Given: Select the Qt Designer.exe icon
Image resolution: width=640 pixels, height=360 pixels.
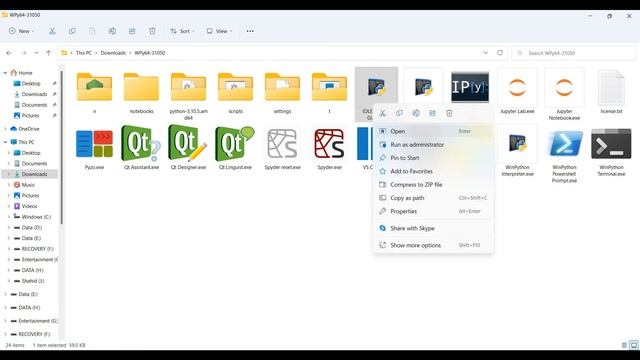Looking at the screenshot, I should 188,143.
